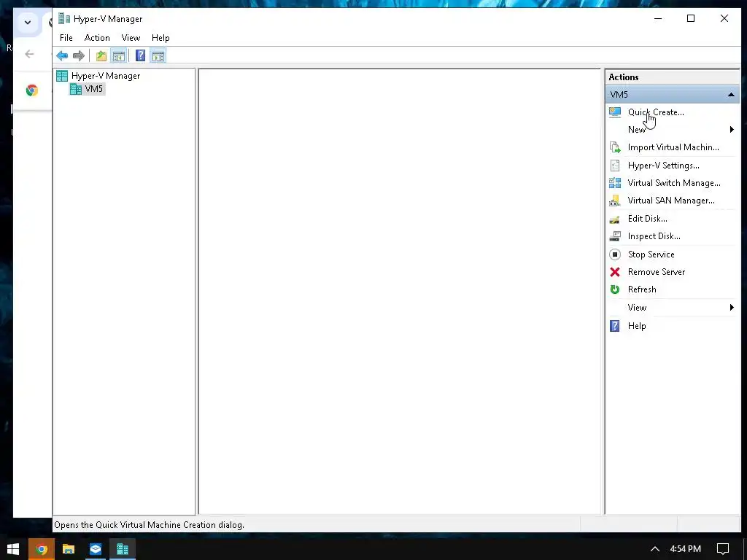747x560 pixels.
Task: Click the Hyper-V Manager taskbar icon
Action: click(x=123, y=549)
